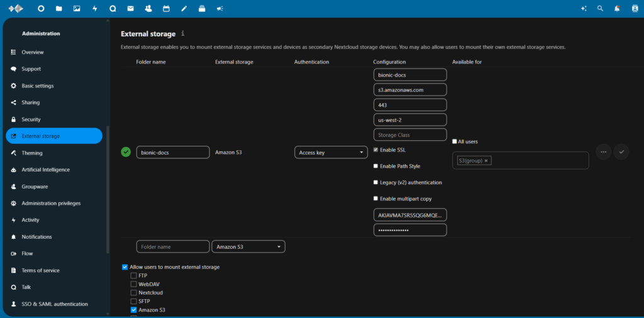Screen dimensions: 644x318
Task: Click the masked secret key field
Action: pos(410,230)
